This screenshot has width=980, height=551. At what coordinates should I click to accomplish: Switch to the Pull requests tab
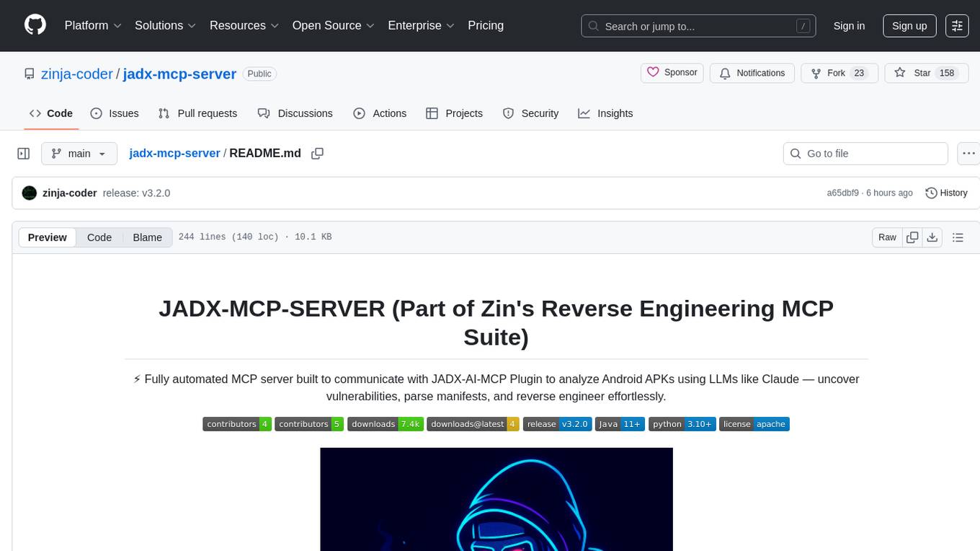click(x=197, y=113)
